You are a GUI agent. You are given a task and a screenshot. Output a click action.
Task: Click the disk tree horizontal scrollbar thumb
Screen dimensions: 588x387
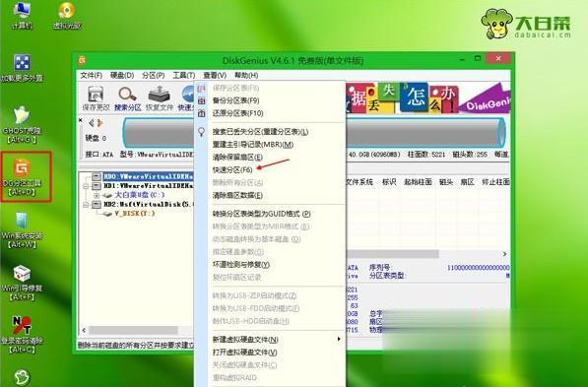tap(133, 330)
